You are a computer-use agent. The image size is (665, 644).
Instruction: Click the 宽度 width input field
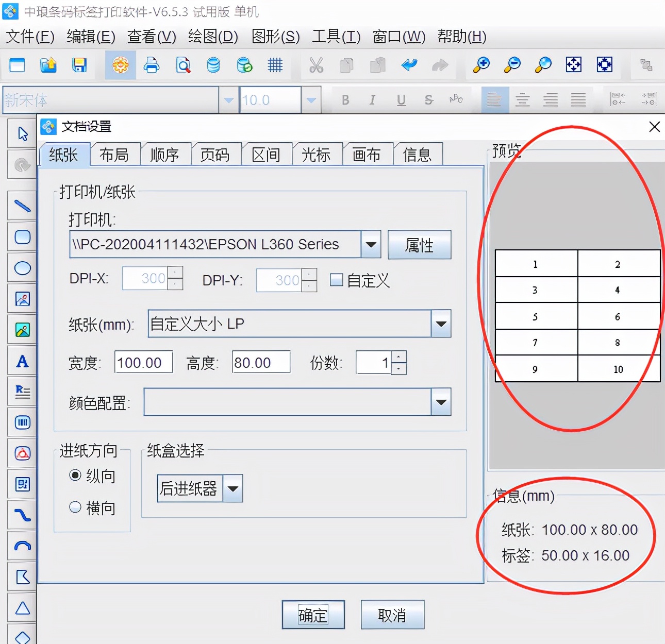point(143,363)
